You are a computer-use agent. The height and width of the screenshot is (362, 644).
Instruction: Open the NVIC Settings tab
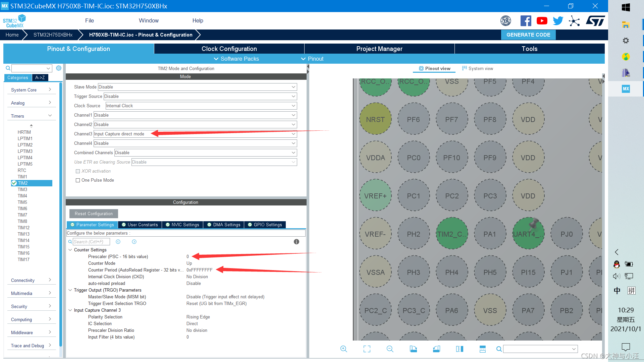coord(182,225)
